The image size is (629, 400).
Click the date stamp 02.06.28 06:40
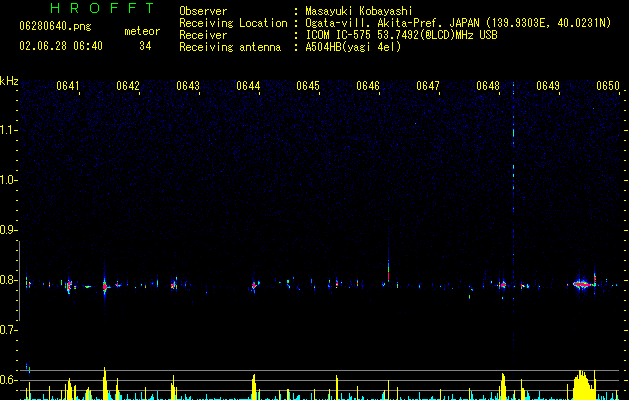[61, 46]
